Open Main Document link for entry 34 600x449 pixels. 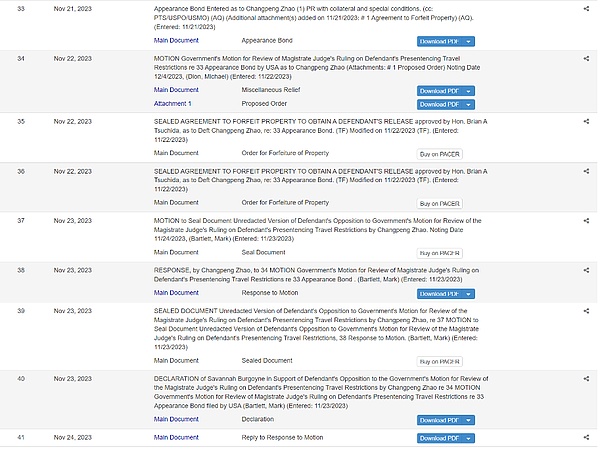pyautogui.click(x=176, y=90)
